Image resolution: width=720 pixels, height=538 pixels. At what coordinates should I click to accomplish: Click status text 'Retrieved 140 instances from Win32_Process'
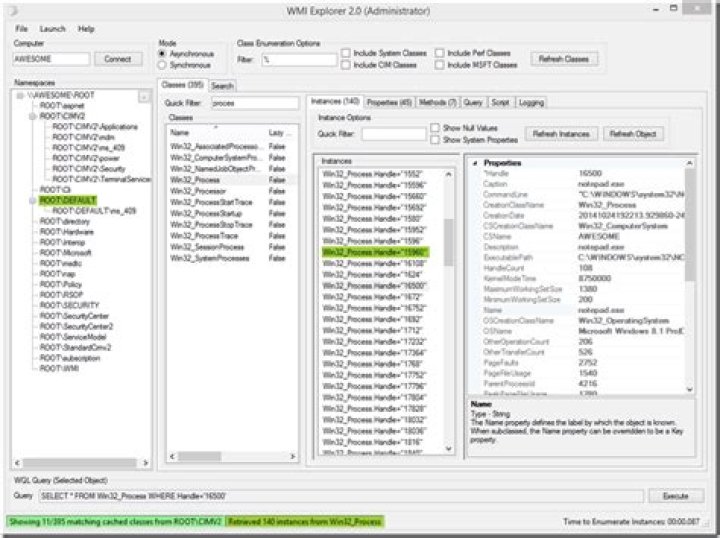click(304, 521)
